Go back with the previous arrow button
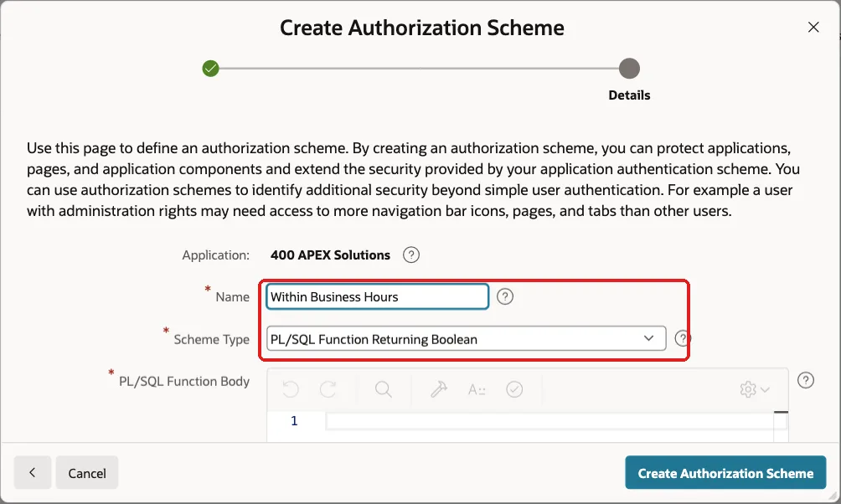The image size is (841, 504). tap(32, 472)
